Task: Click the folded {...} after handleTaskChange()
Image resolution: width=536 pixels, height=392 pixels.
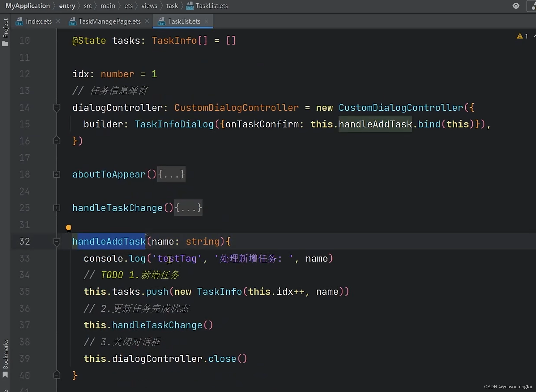Action: 188,208
